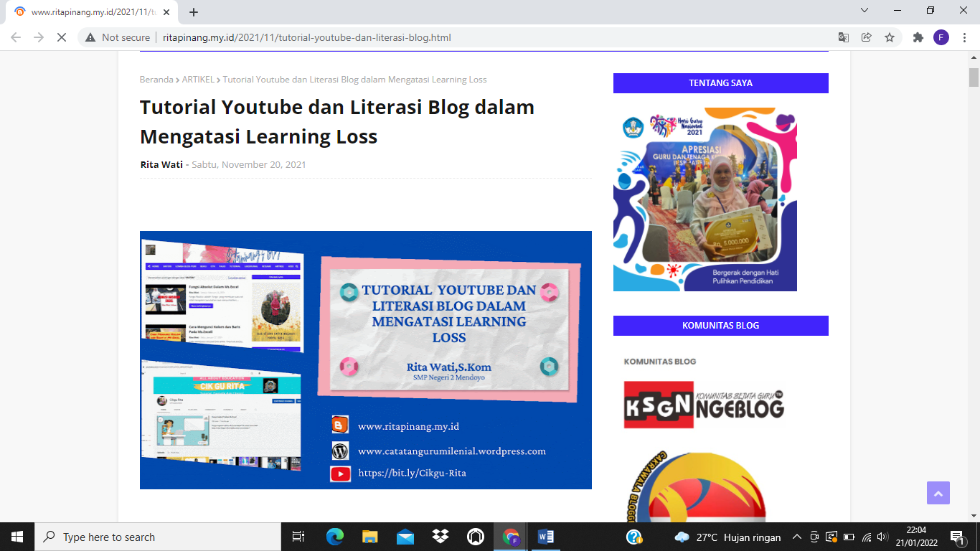
Task: Open the weather widget 27°C Hujan ringan
Action: tap(727, 537)
